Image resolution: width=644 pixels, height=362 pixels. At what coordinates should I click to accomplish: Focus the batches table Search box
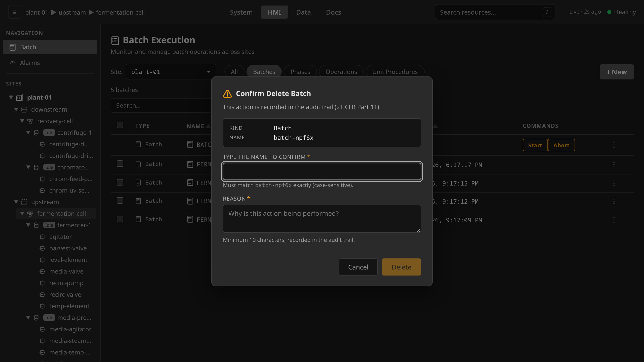pyautogui.click(x=161, y=105)
